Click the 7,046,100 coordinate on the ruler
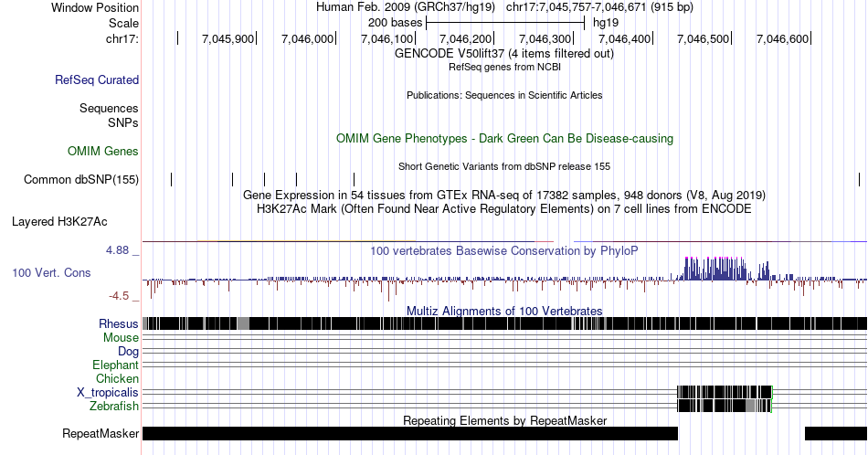 coord(386,38)
